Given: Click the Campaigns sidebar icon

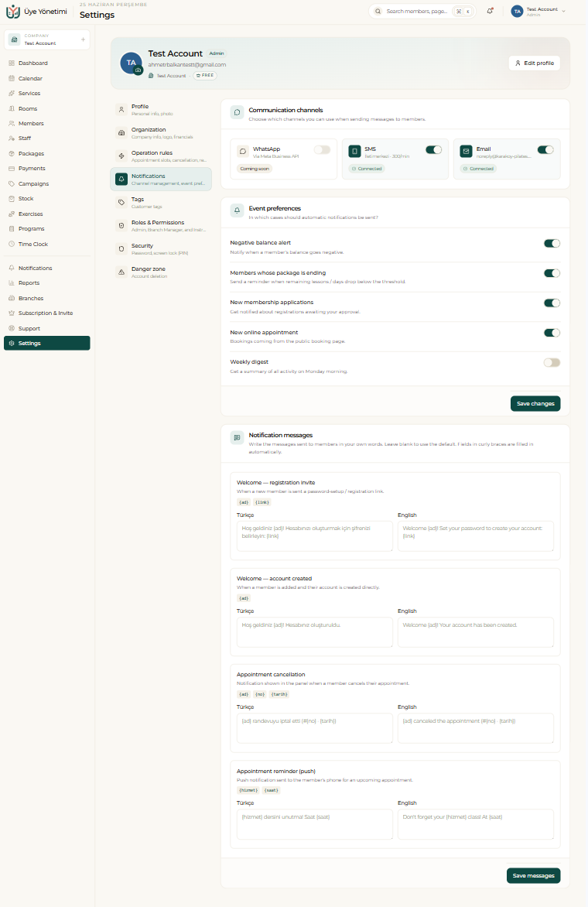Looking at the screenshot, I should click(12, 183).
